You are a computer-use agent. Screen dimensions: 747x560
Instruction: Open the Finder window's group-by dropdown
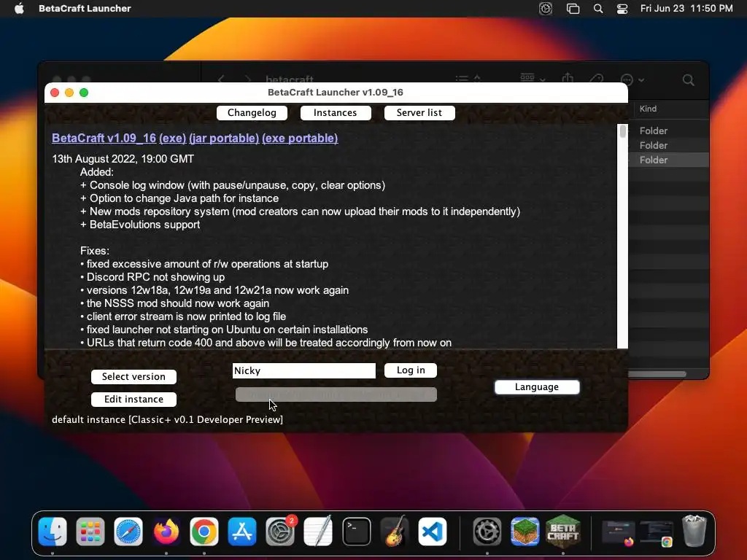click(533, 77)
